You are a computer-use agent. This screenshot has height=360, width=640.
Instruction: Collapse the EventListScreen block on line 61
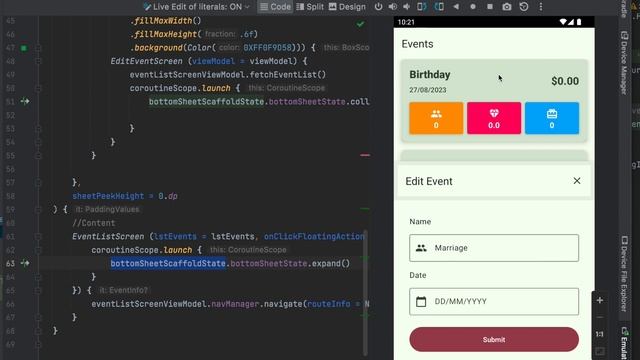pyautogui.click(x=38, y=236)
